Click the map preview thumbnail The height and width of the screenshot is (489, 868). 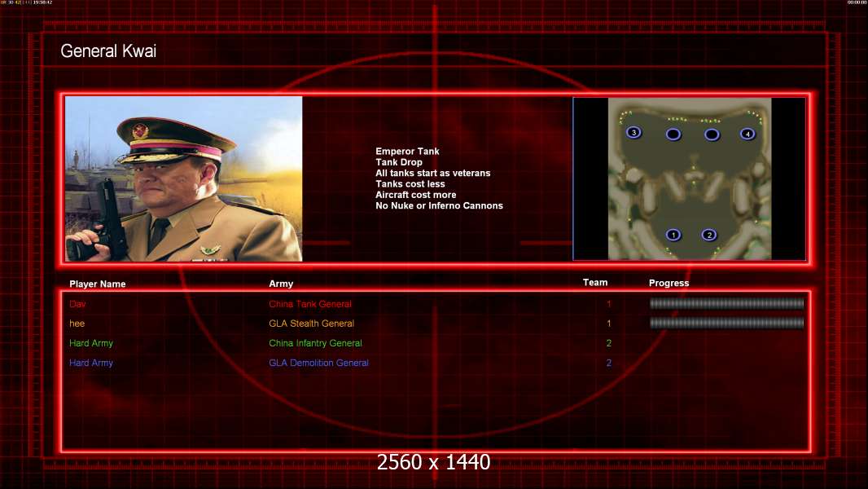pos(689,178)
